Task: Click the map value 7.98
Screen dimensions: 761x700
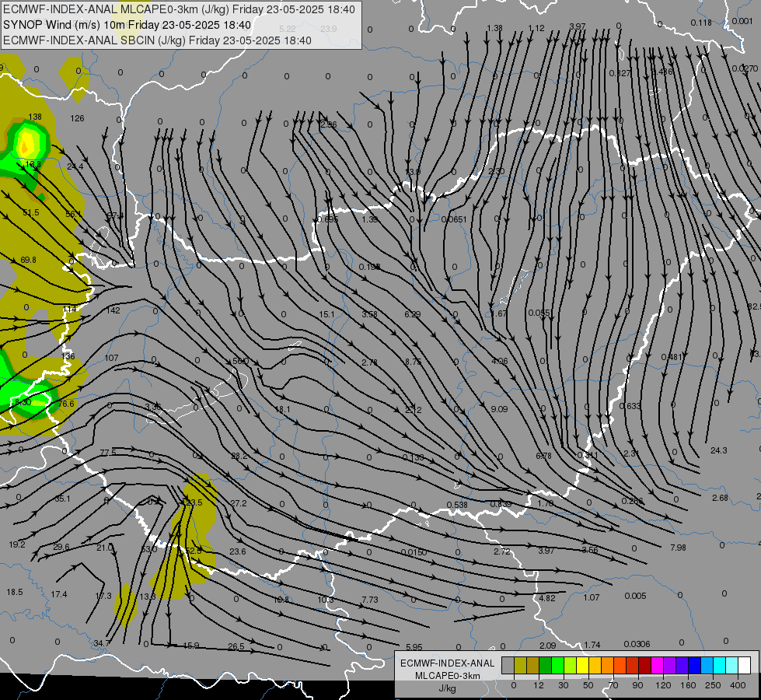Action: [x=678, y=548]
